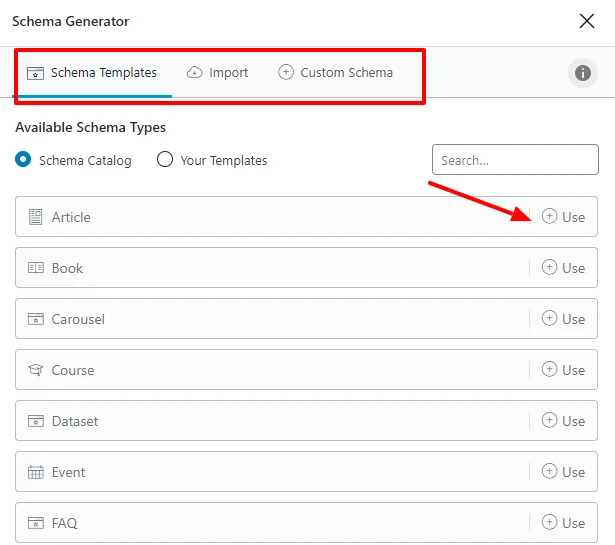Select the Your Templates radio button
This screenshot has width=615, height=545.
(x=165, y=160)
